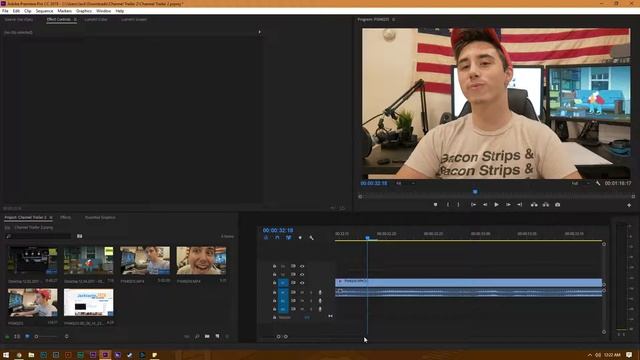Click project writable lock icon
Screen dimensions: 640x360
7,336
